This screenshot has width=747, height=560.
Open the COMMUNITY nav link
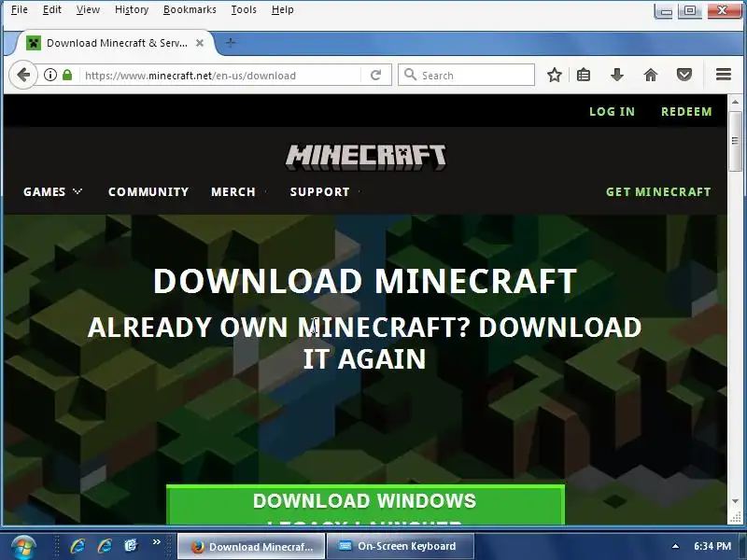(x=148, y=192)
